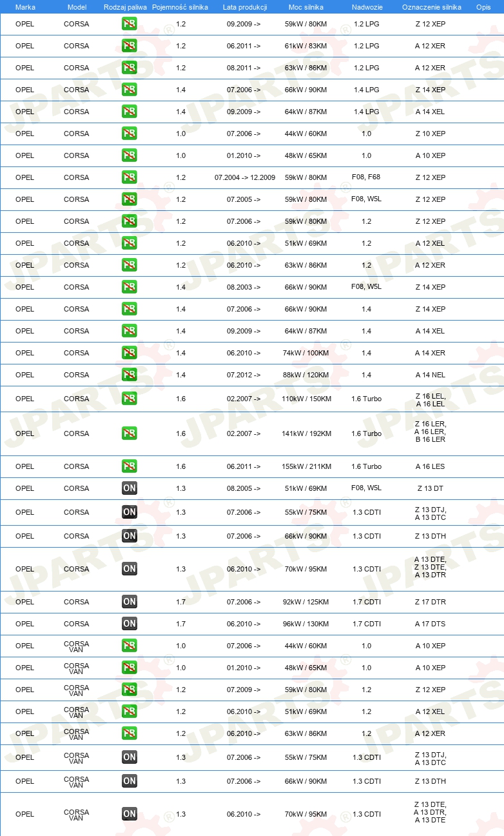Click the Model column header
Image resolution: width=504 pixels, height=836 pixels.
[x=77, y=6]
